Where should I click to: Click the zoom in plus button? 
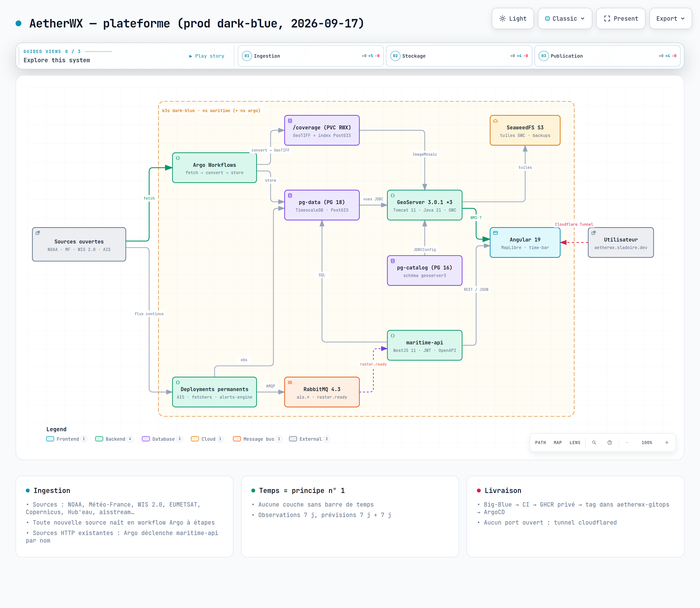pos(666,442)
